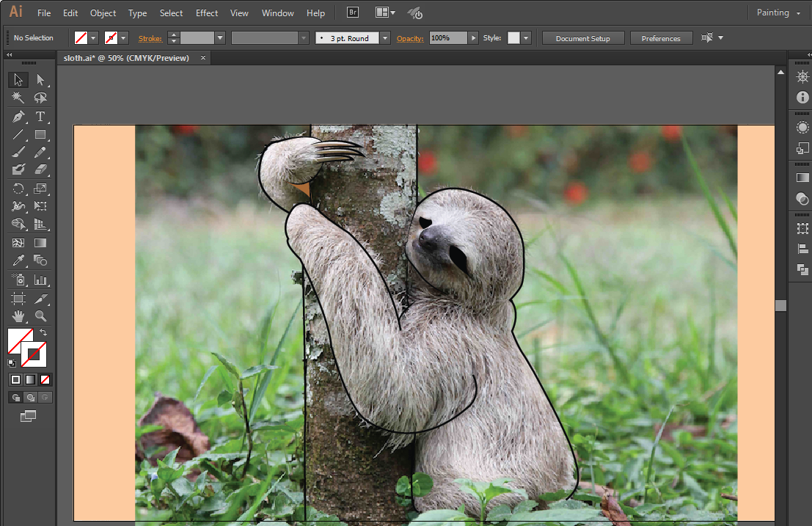Swap fill and stroke colors
The image size is (812, 526).
[43, 333]
